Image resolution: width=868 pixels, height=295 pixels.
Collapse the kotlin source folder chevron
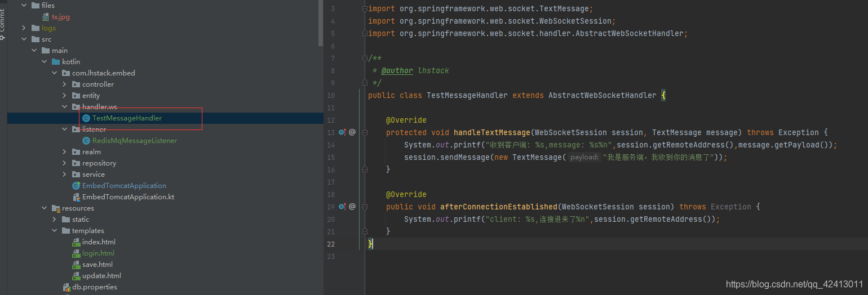[44, 61]
